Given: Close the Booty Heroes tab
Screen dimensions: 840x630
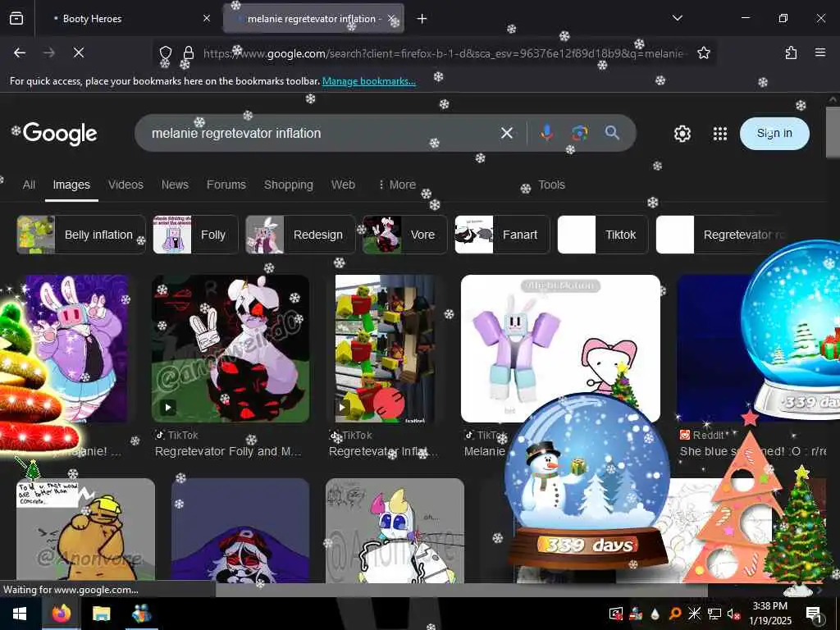Looking at the screenshot, I should [x=206, y=19].
